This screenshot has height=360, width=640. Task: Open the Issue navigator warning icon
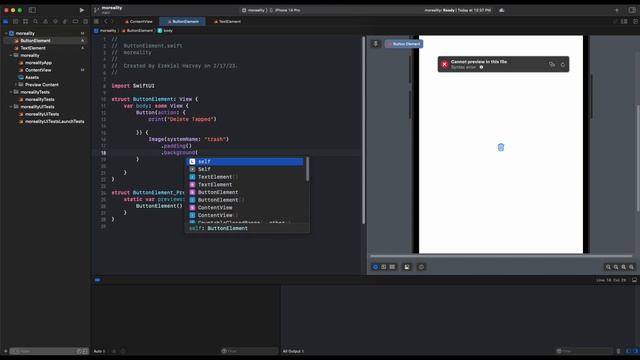pos(45,21)
